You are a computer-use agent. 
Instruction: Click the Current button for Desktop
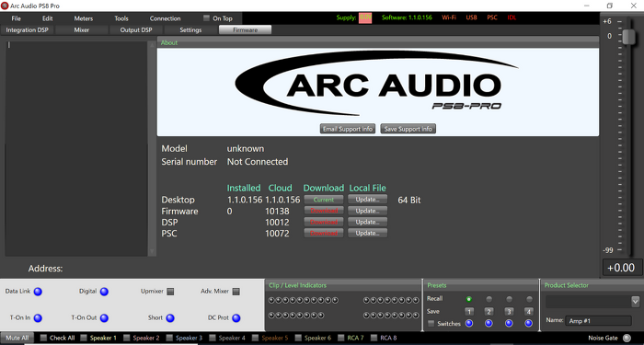pyautogui.click(x=324, y=200)
